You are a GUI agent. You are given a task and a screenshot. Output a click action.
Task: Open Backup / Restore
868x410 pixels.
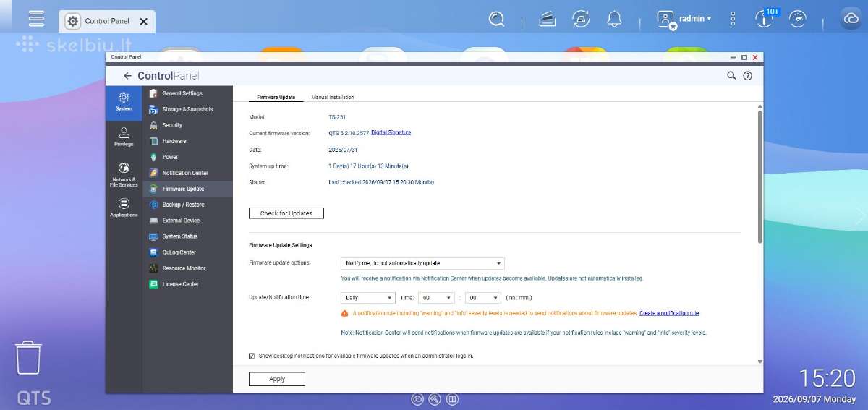pos(187,205)
